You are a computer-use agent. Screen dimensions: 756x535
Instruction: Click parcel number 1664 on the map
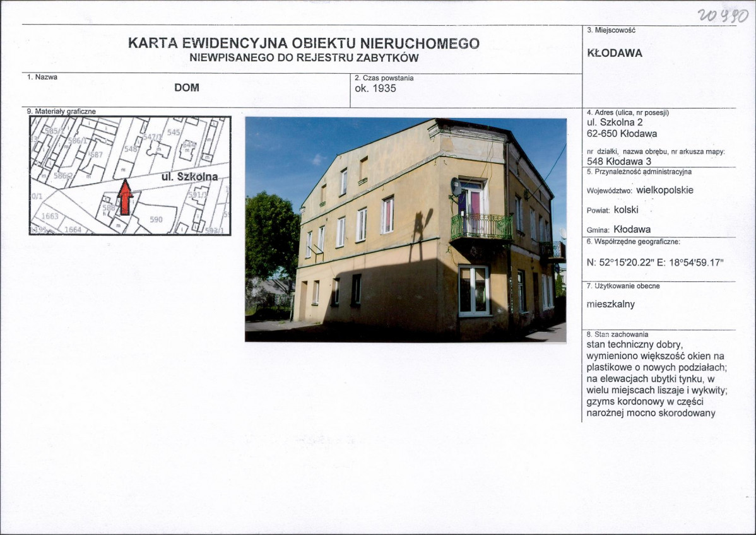click(73, 230)
